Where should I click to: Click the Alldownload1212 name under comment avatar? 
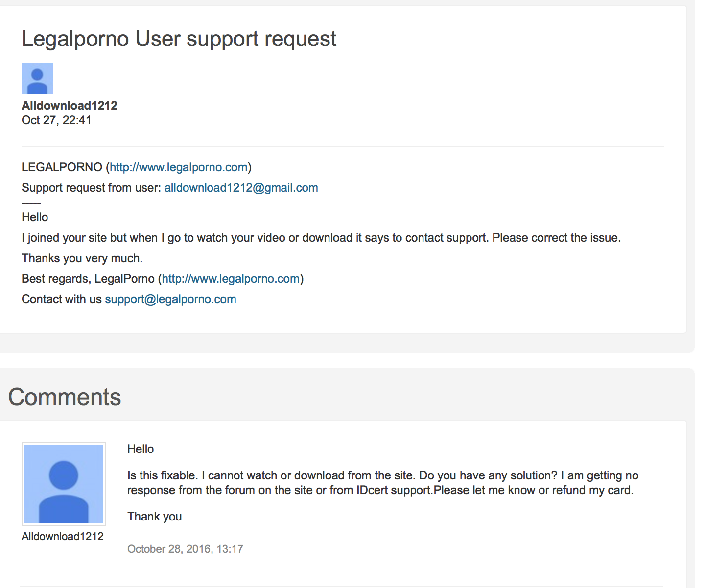click(x=63, y=536)
